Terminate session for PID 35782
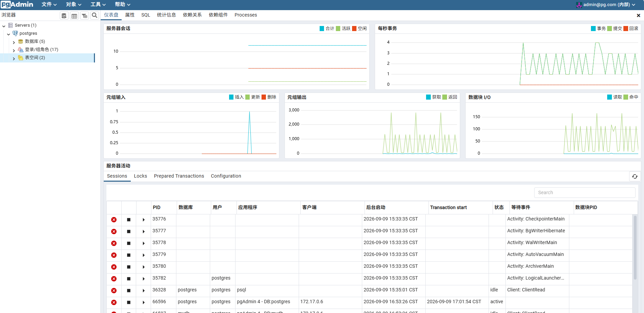The width and height of the screenshot is (644, 313). click(x=114, y=279)
